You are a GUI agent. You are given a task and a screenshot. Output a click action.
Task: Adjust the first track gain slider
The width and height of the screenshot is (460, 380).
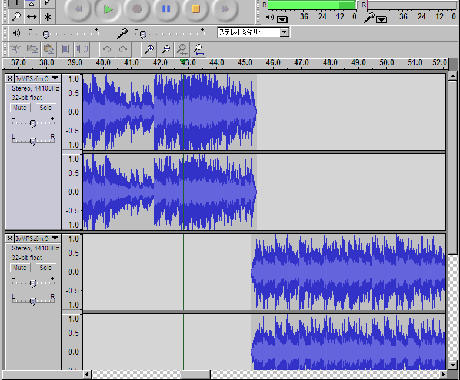33,122
